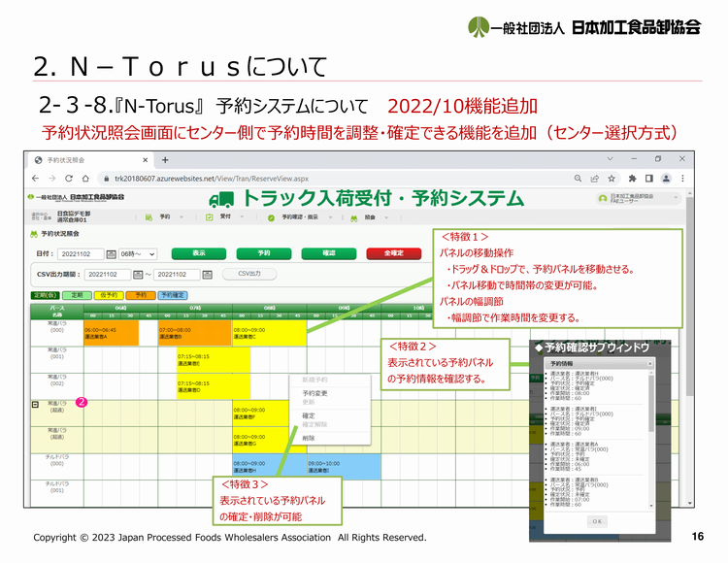The image size is (728, 563).
Task: Click the CSV出力 start date field
Action: (x=108, y=275)
